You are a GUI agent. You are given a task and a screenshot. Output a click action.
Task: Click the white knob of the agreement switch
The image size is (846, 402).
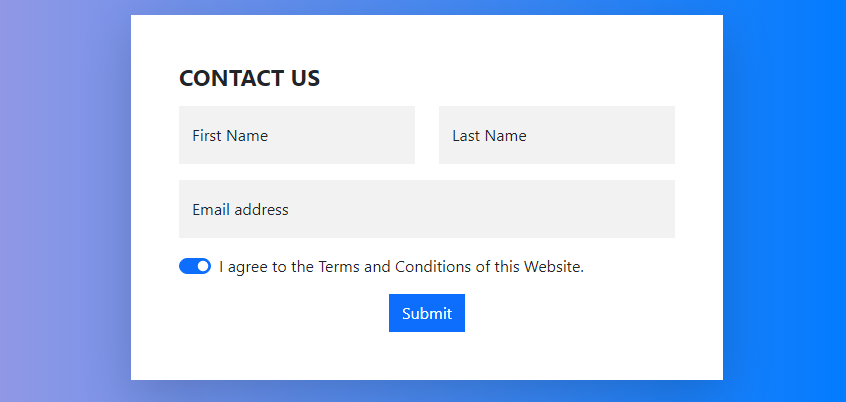[x=203, y=266]
